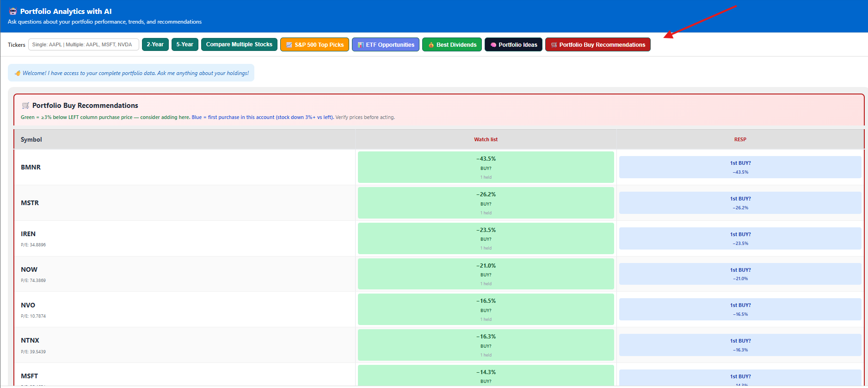Image resolution: width=868 pixels, height=388 pixels.
Task: Open Compare Multiple Stocks
Action: 239,44
